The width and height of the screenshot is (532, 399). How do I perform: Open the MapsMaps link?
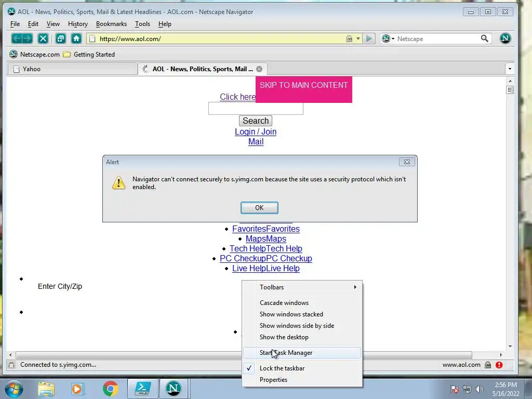(266, 239)
